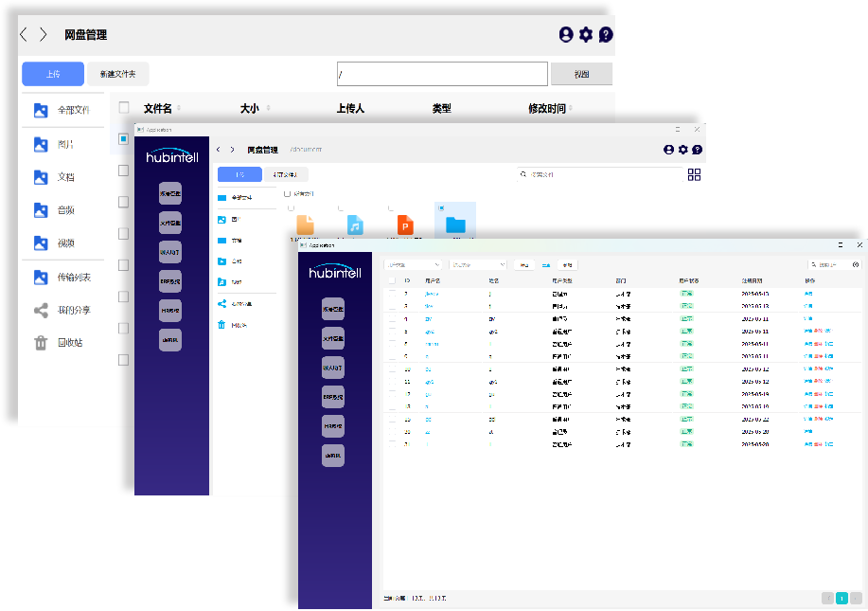Click the path input field showing '/'

pos(442,74)
